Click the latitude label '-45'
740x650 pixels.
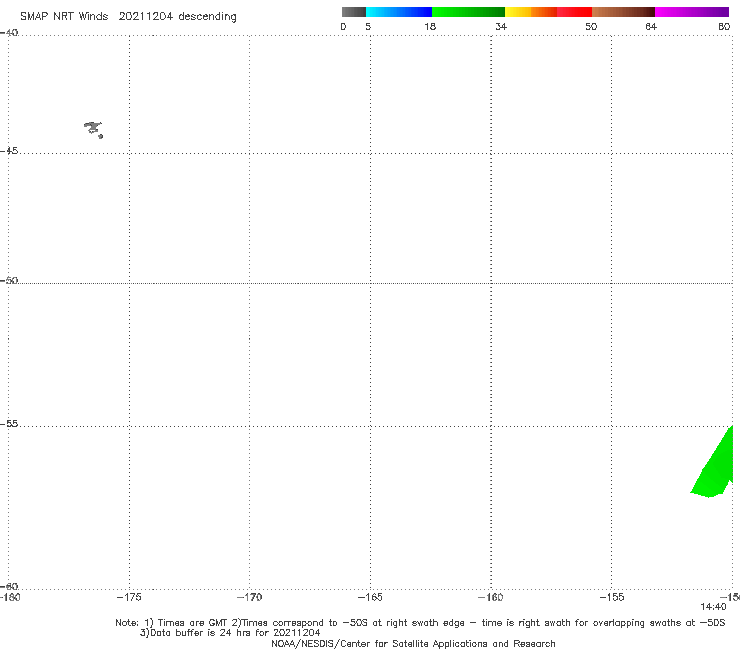click(9, 151)
